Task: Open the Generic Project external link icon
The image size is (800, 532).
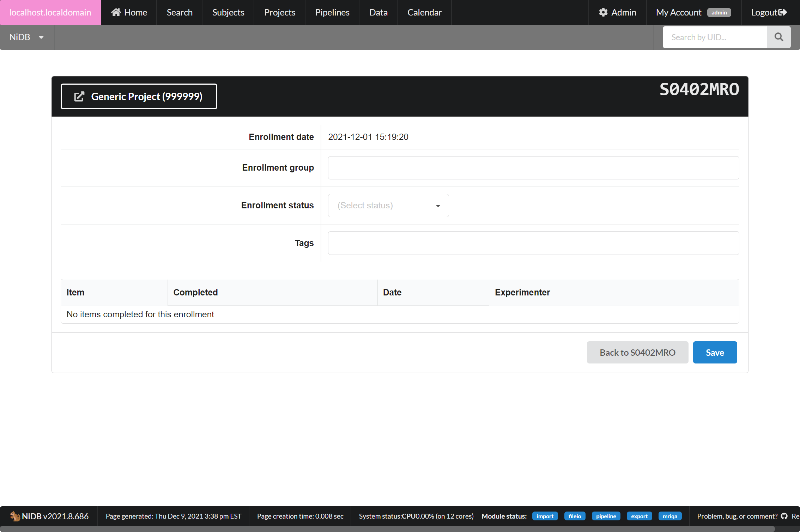Action: pos(79,96)
